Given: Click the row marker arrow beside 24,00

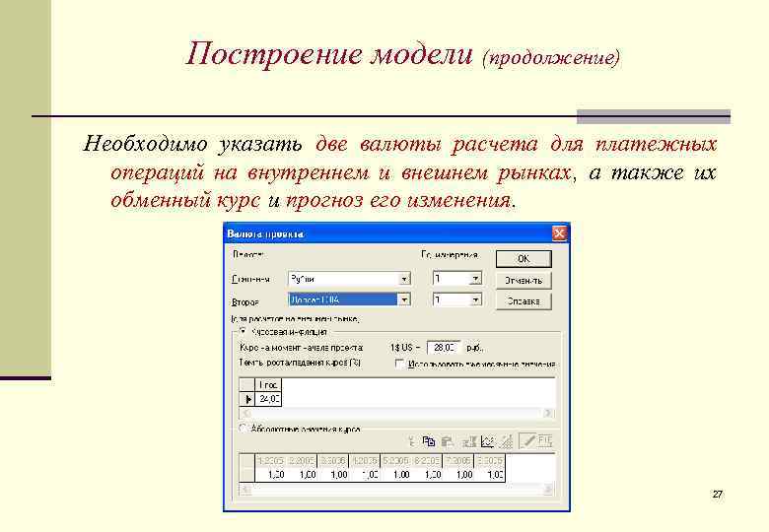Looking at the screenshot, I should pyautogui.click(x=247, y=399).
